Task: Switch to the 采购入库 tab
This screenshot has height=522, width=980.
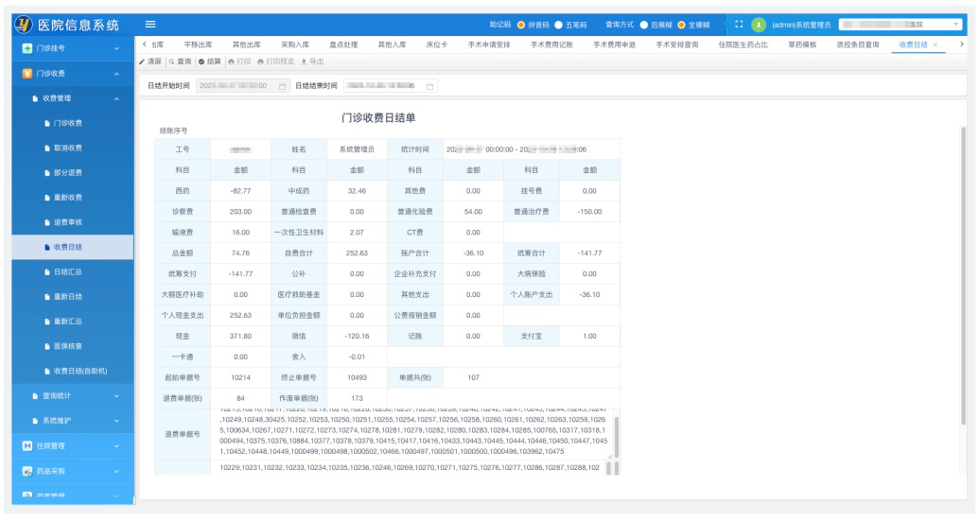Action: pyautogui.click(x=295, y=44)
